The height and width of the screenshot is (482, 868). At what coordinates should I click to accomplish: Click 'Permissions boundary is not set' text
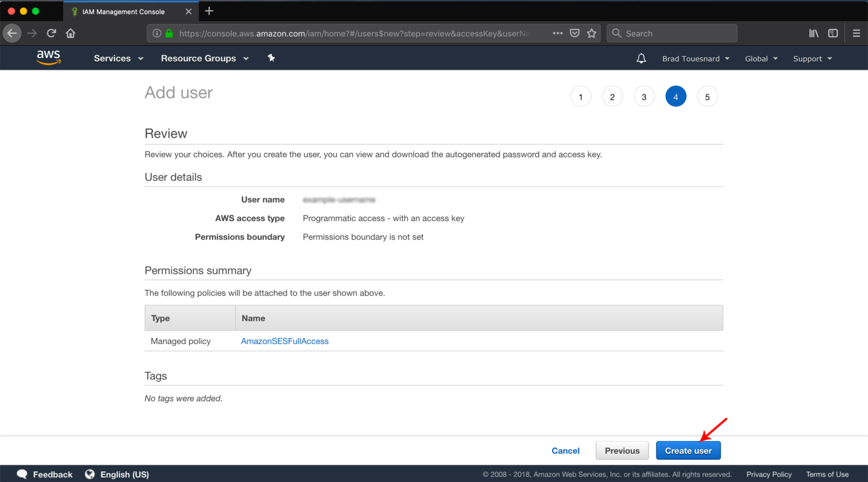coord(363,237)
